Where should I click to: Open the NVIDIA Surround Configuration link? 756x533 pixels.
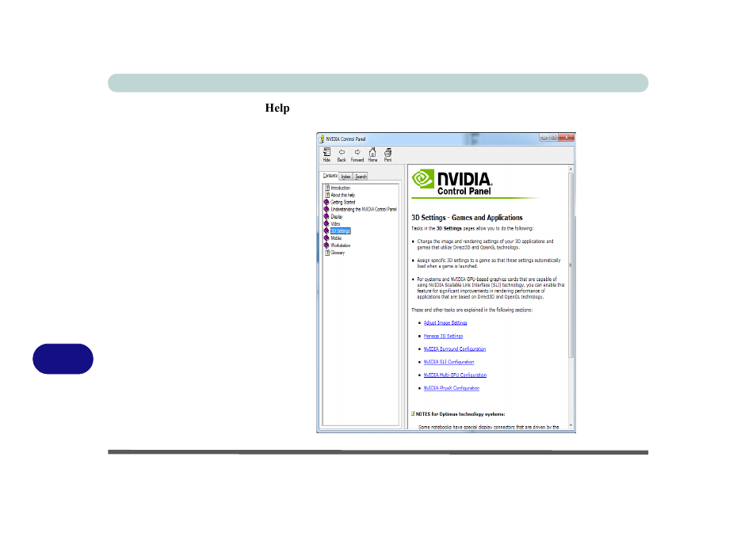pos(455,349)
